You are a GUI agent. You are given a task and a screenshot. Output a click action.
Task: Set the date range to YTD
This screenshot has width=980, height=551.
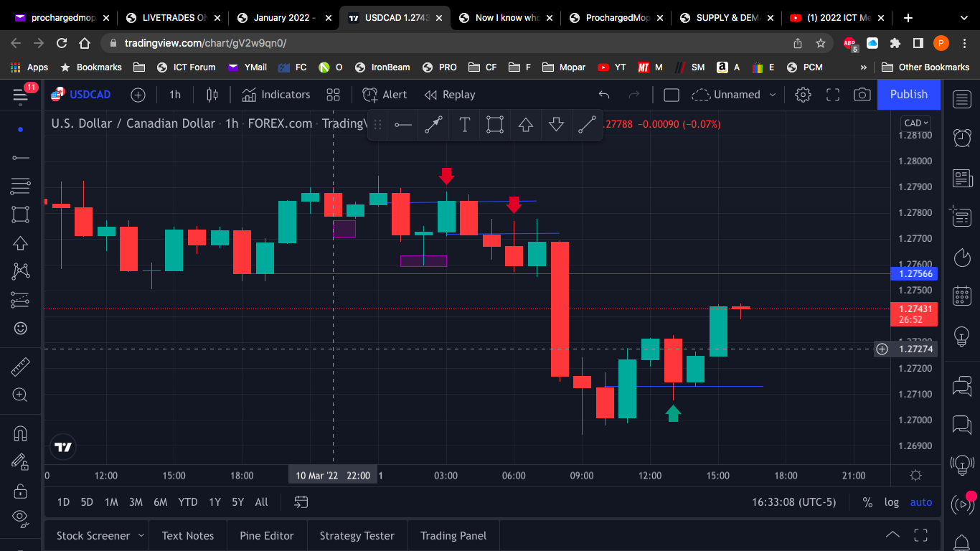tap(188, 502)
